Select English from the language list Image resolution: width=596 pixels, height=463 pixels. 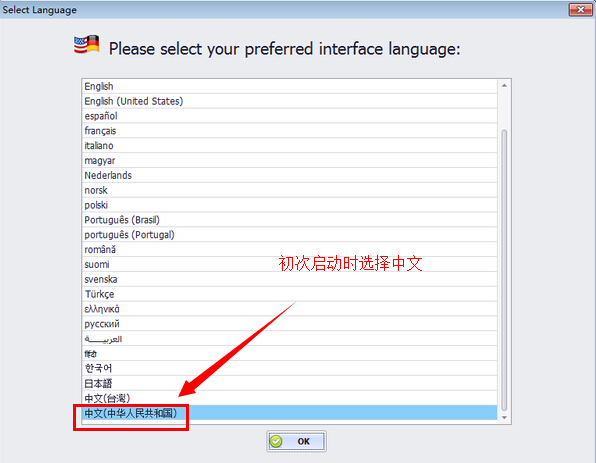(290, 86)
